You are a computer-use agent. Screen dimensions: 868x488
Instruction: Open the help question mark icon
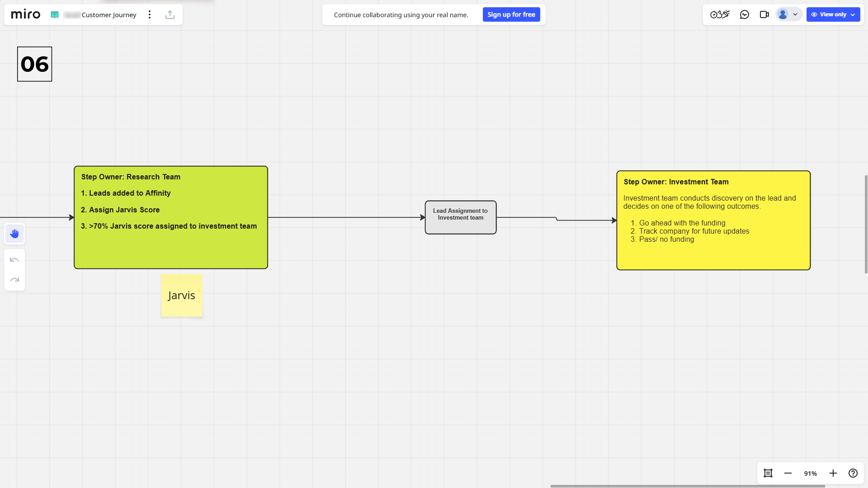pos(853,473)
